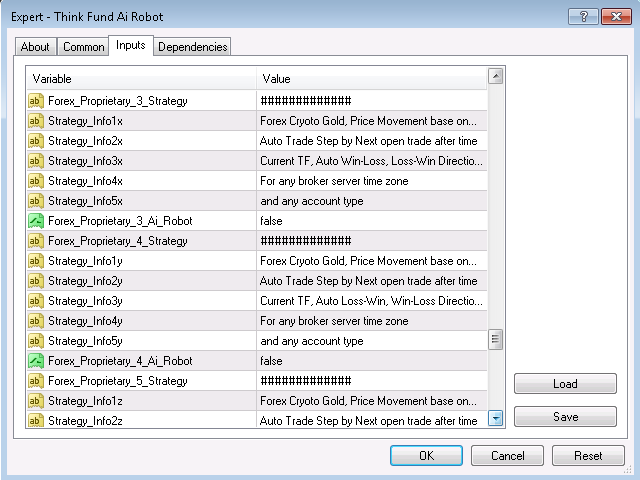This screenshot has height=480, width=640.
Task: Click the string icon beside Forex_Proprietary_4_Strategy
Action: pos(36,241)
